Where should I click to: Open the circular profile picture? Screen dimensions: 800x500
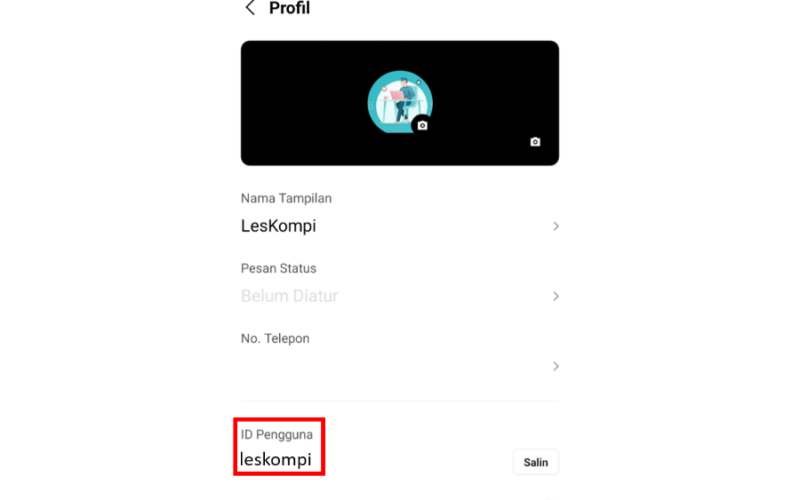pos(399,102)
